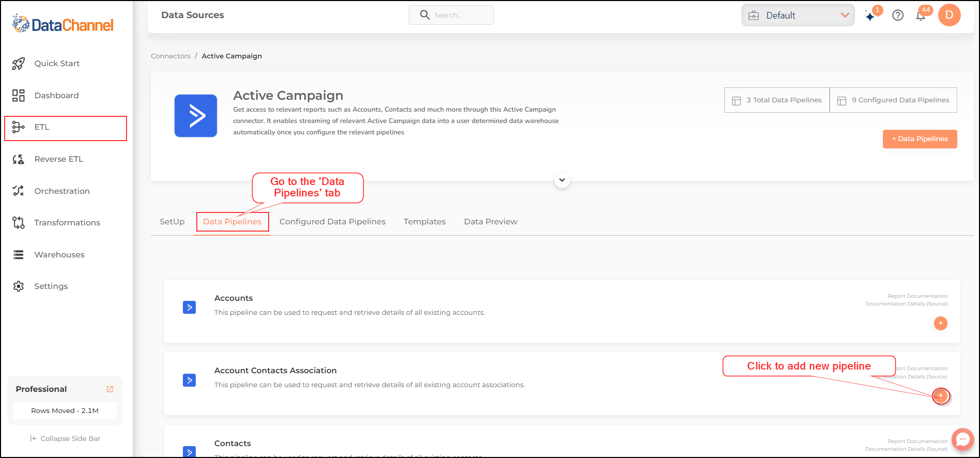Open Accounts Report Documentation link
Image resolution: width=980 pixels, height=458 pixels.
(917, 296)
